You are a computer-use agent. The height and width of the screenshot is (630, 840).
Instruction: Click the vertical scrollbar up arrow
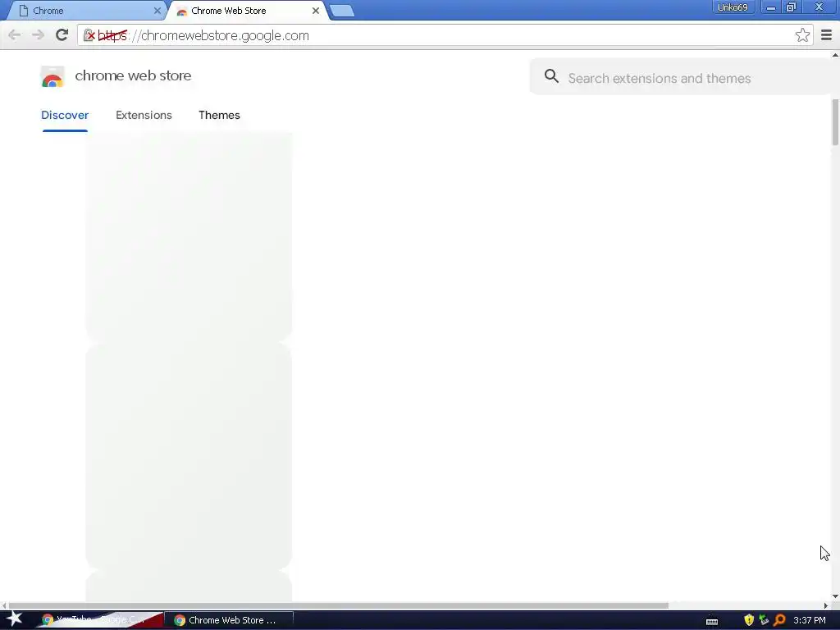click(835, 55)
